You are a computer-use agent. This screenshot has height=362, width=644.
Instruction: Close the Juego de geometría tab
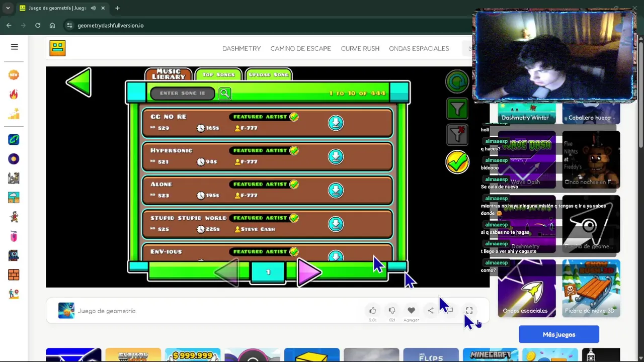103,8
